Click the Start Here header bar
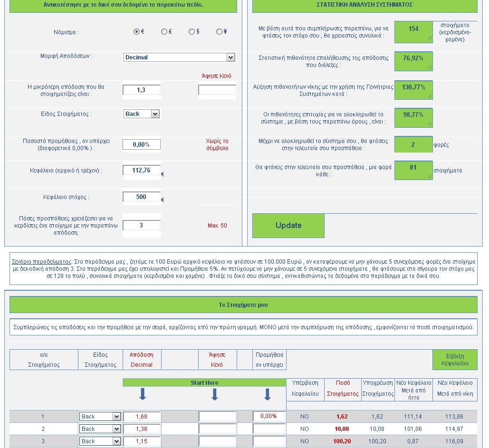 tap(204, 382)
